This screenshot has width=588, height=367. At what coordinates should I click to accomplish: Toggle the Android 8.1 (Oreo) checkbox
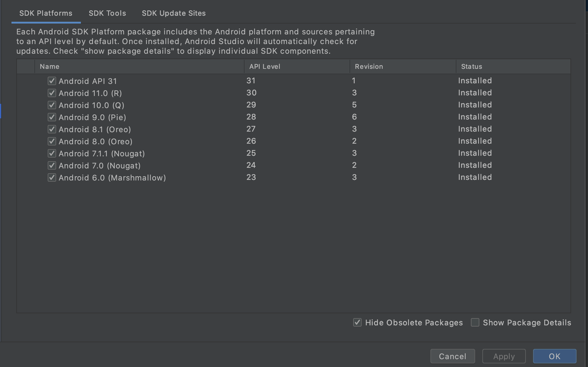pos(52,129)
